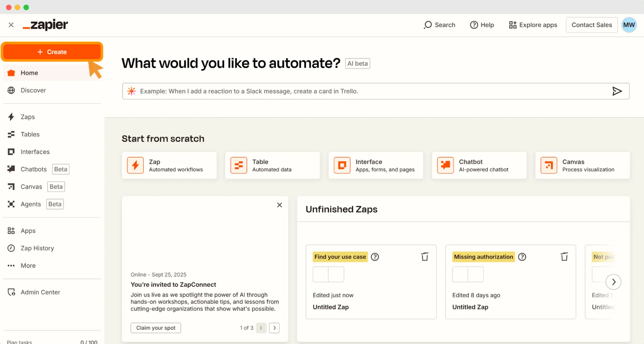Open the Help menu

pos(482,25)
